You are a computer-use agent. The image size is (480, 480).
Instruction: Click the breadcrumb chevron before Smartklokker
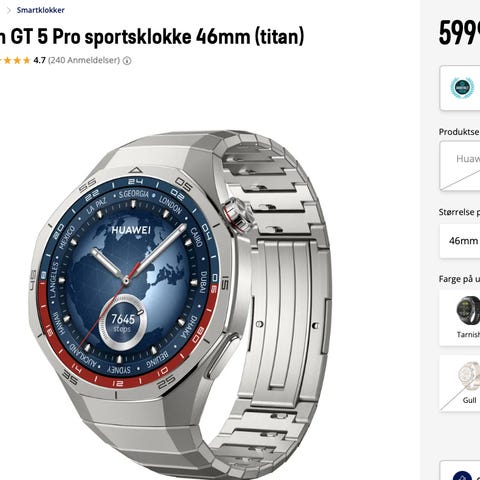click(9, 10)
